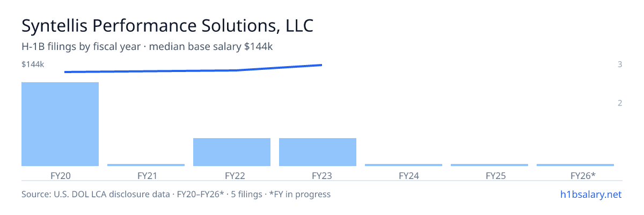Click the subtitle with median base salary
The width and height of the screenshot is (644, 215).
(147, 47)
